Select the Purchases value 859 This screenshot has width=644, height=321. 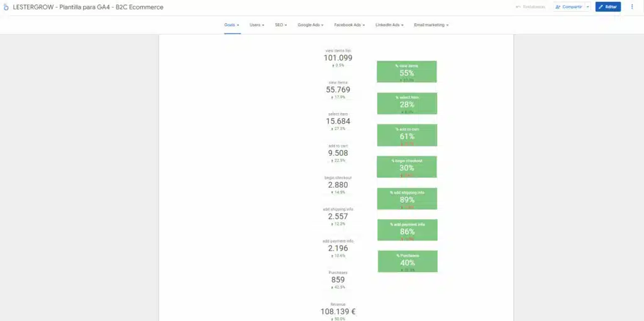[x=338, y=280]
